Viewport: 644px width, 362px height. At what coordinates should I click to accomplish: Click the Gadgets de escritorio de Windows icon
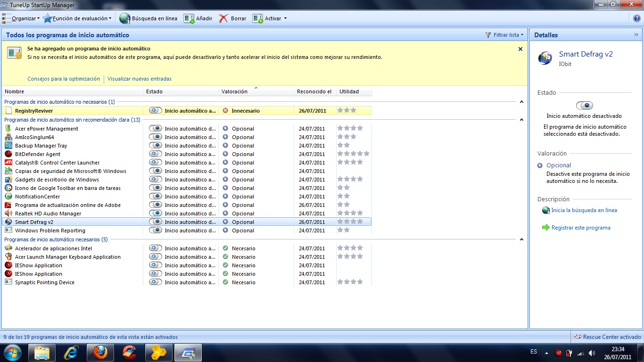8,180
